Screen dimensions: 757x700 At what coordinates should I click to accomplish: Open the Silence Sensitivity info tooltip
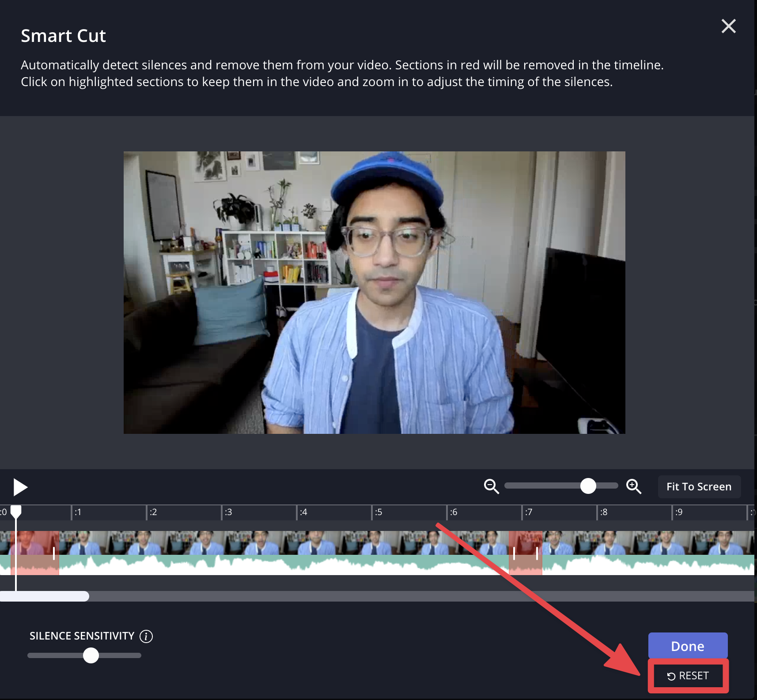tap(146, 636)
